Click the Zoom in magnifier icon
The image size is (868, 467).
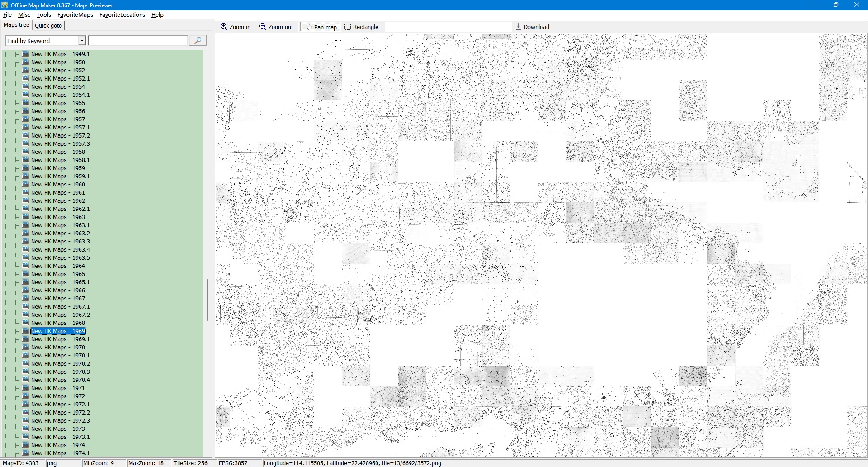coord(224,27)
